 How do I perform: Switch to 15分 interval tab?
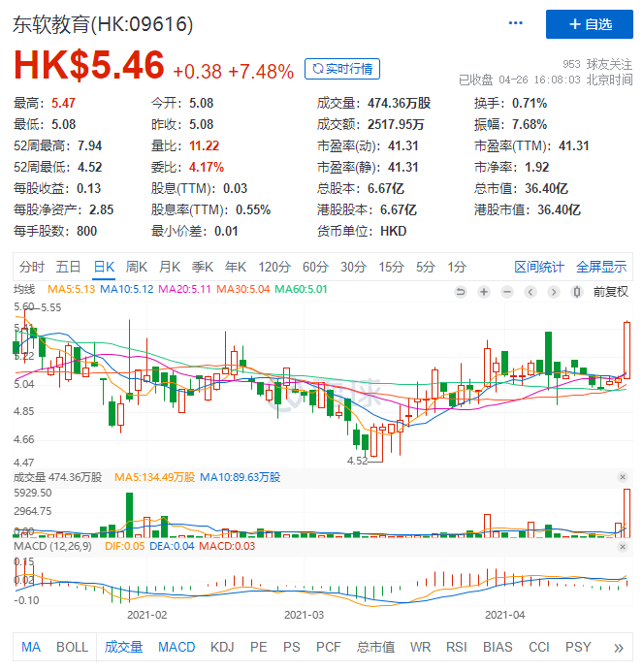pos(392,267)
